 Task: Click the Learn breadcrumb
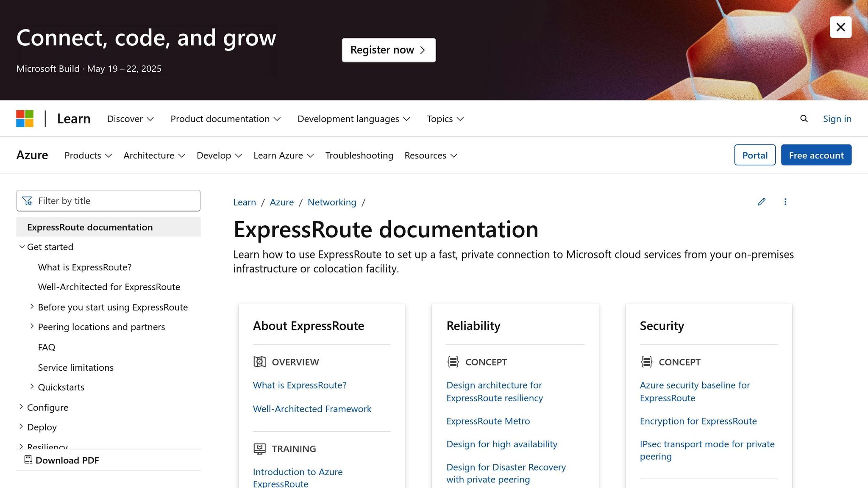245,202
